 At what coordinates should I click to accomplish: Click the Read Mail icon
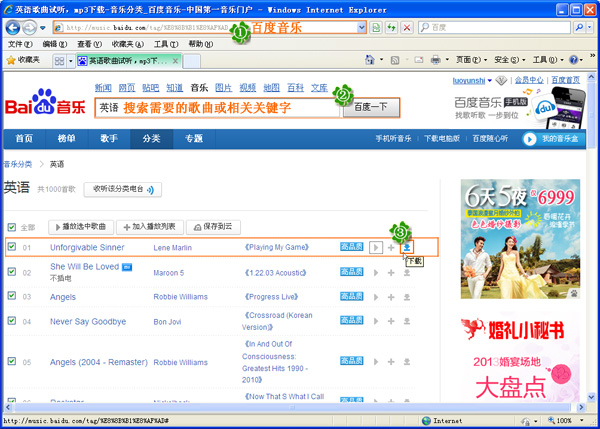pos(419,60)
